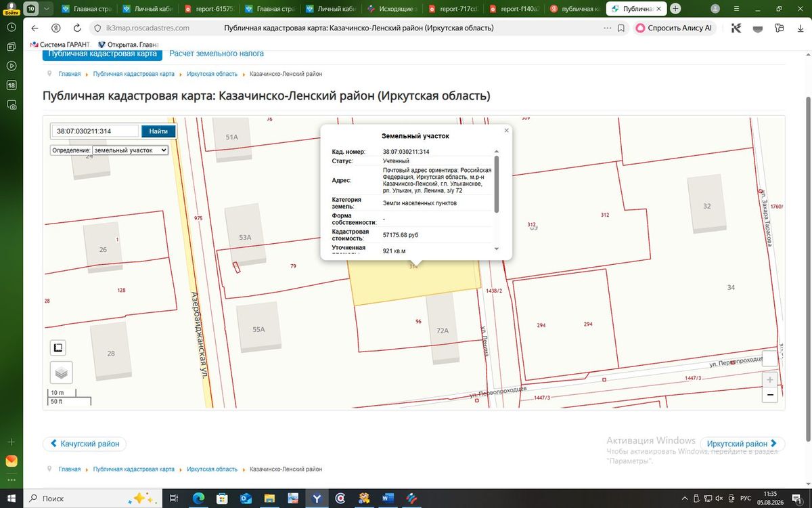The width and height of the screenshot is (812, 508).
Task: Open the Yandex profile sign-in avatar
Action: point(12,8)
